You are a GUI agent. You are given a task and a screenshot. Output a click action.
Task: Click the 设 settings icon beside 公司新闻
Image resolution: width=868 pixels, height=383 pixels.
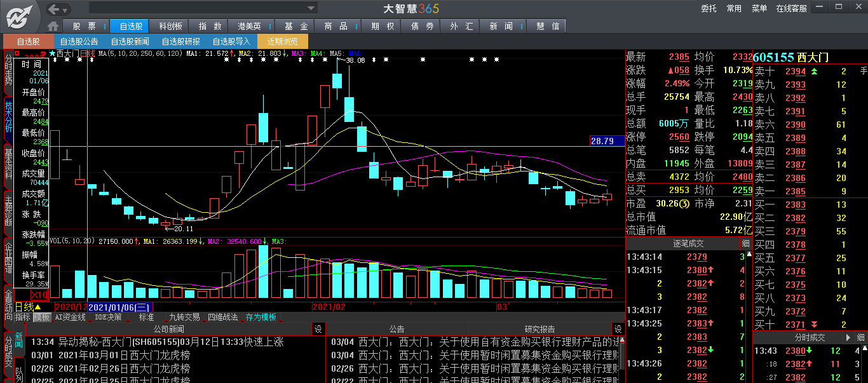pyautogui.click(x=318, y=329)
